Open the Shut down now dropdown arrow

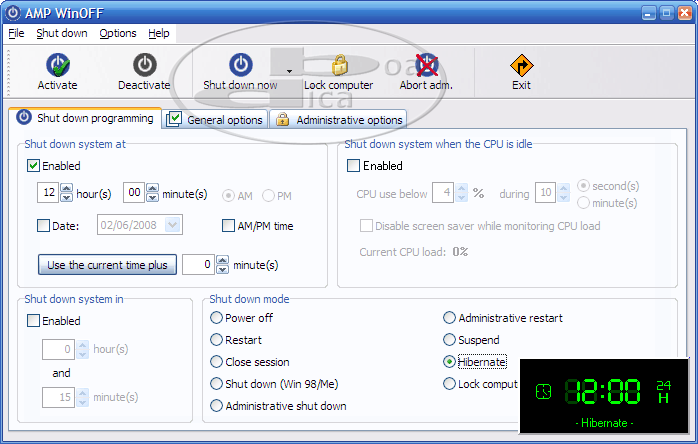click(289, 72)
